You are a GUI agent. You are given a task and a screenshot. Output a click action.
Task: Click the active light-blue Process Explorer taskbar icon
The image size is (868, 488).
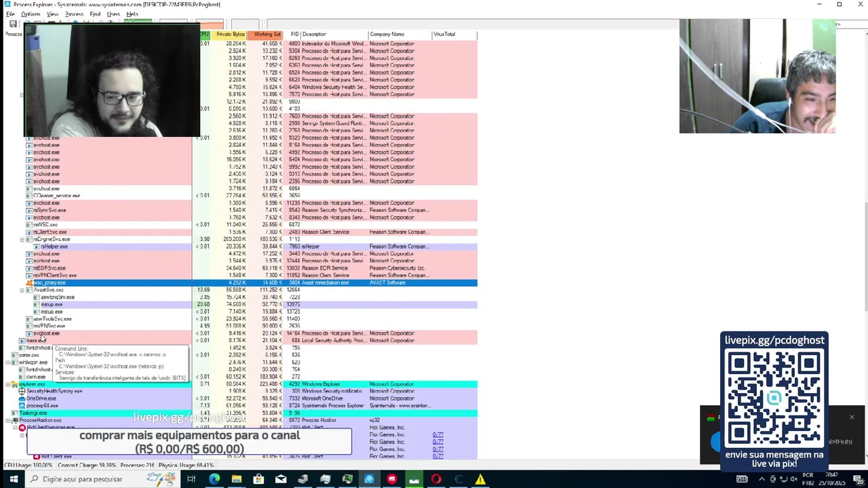[369, 479]
